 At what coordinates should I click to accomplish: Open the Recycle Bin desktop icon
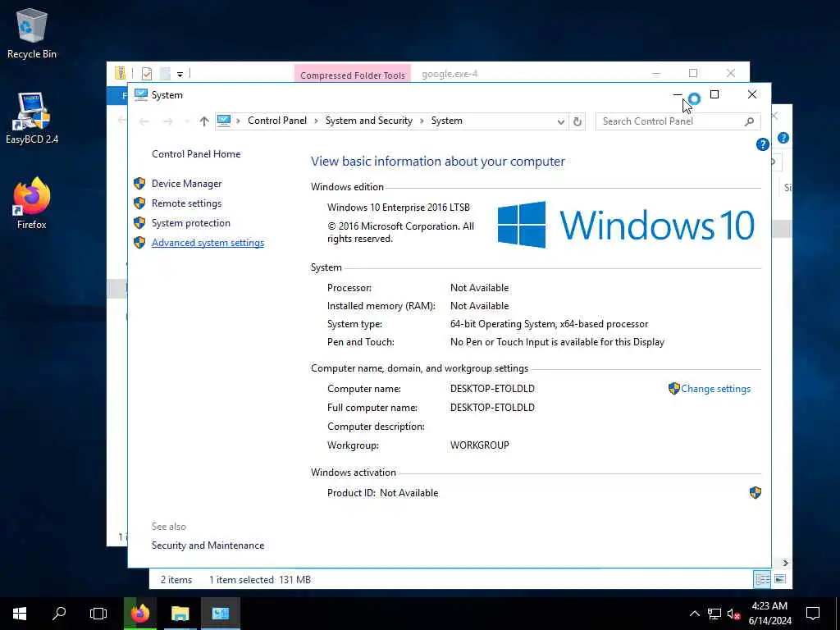pyautogui.click(x=32, y=34)
